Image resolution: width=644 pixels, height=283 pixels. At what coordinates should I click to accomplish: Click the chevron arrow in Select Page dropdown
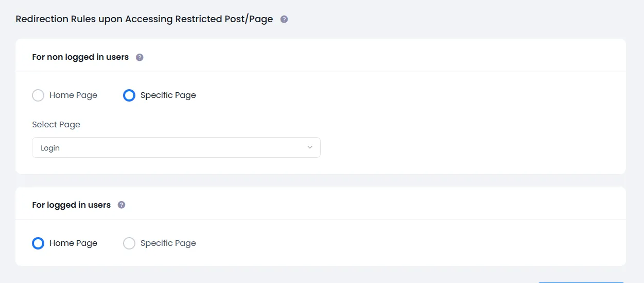tap(310, 147)
